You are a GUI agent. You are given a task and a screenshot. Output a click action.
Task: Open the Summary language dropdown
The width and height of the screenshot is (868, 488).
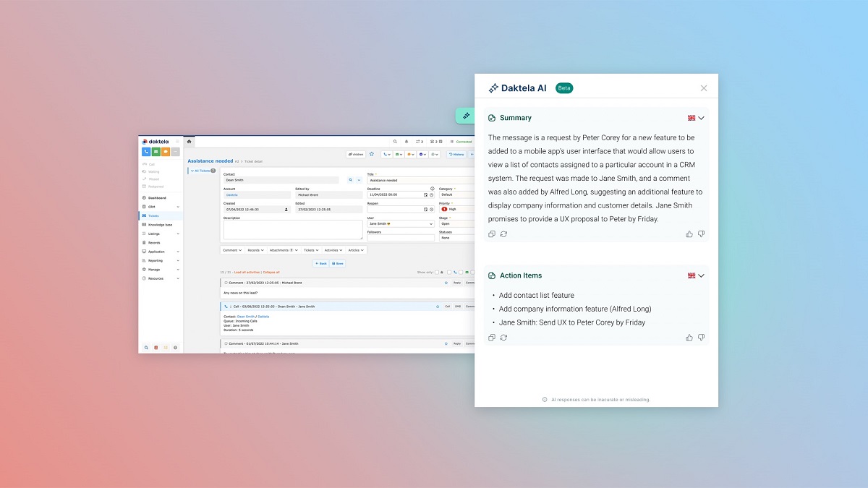[696, 118]
